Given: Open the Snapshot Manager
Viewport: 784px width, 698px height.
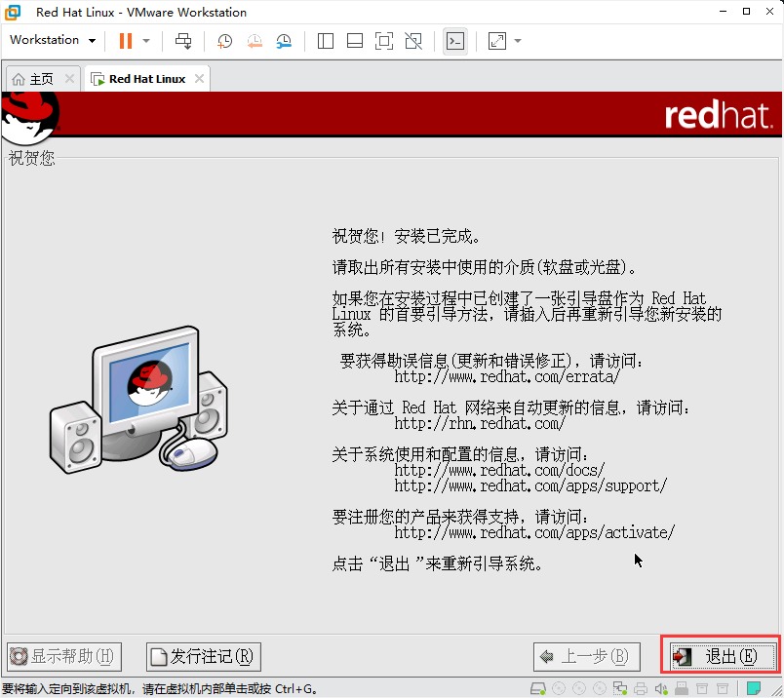Looking at the screenshot, I should (285, 40).
